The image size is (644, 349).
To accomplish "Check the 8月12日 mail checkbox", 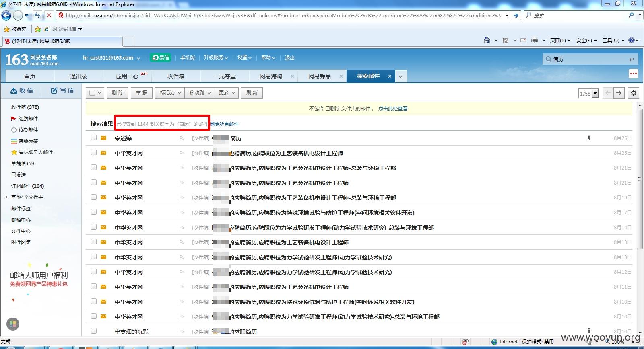I will click(x=94, y=271).
